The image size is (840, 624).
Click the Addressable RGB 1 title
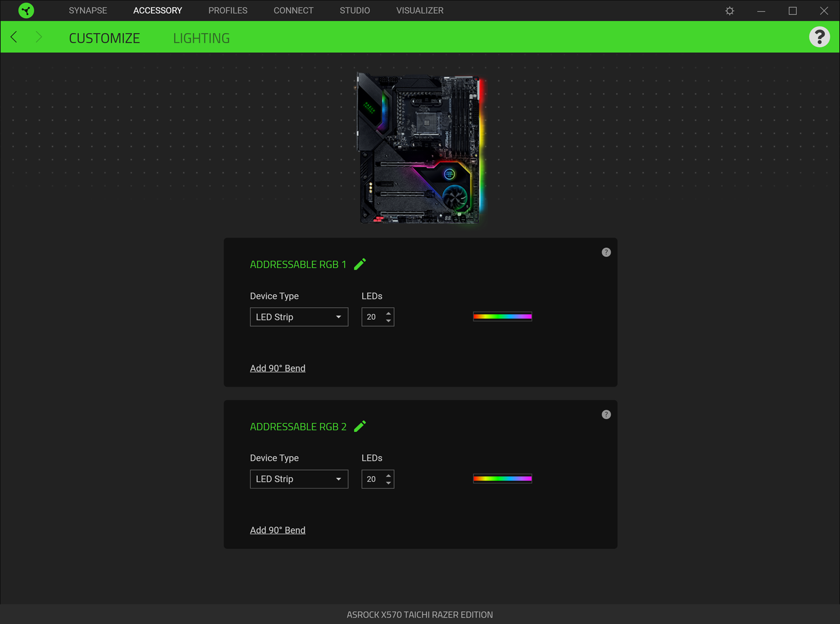[x=298, y=265]
